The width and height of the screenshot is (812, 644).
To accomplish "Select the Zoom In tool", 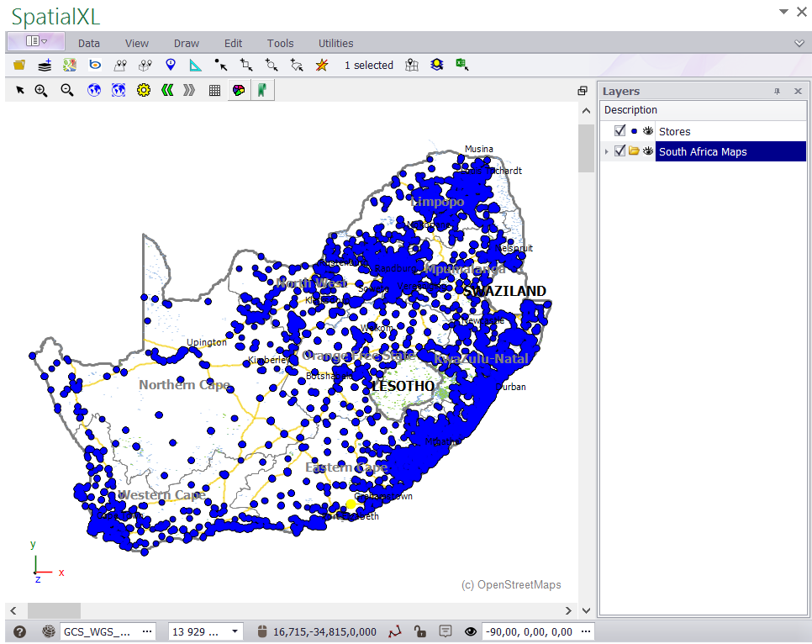I will pos(41,90).
